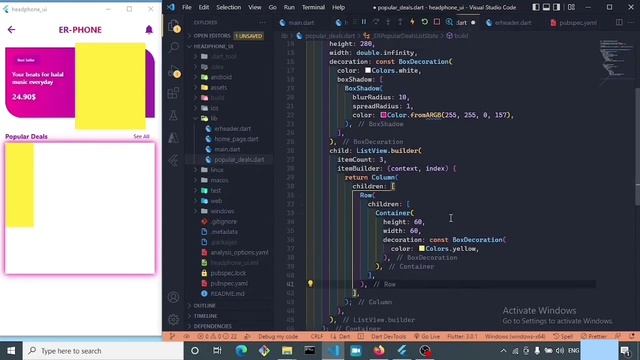Collapse the lib folder
640x360 pixels.
point(214,118)
